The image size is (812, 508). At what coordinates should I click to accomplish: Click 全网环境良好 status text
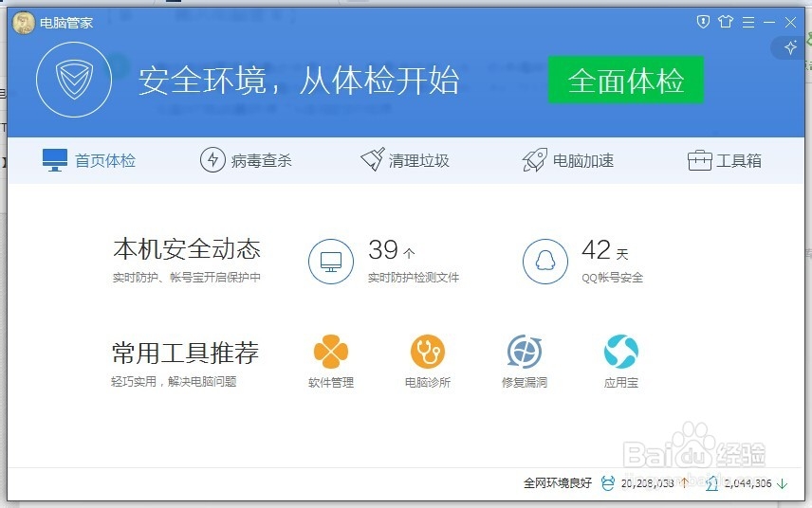(557, 483)
